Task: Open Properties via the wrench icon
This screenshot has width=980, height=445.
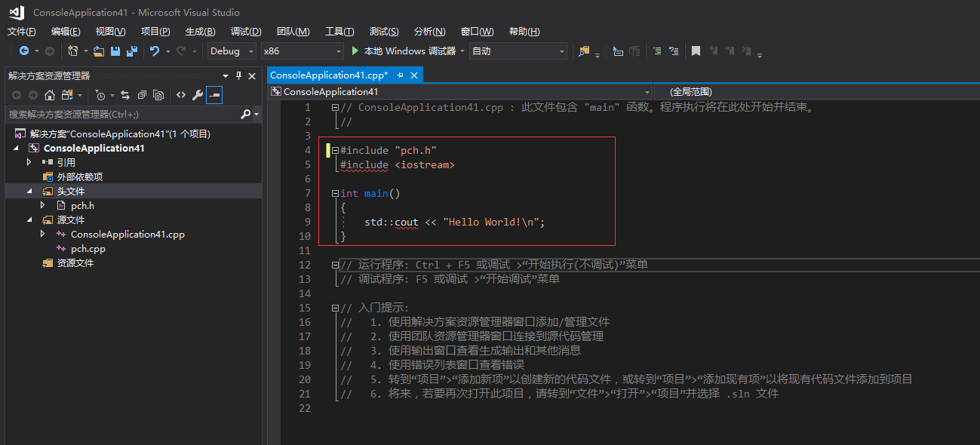Action: click(x=197, y=95)
